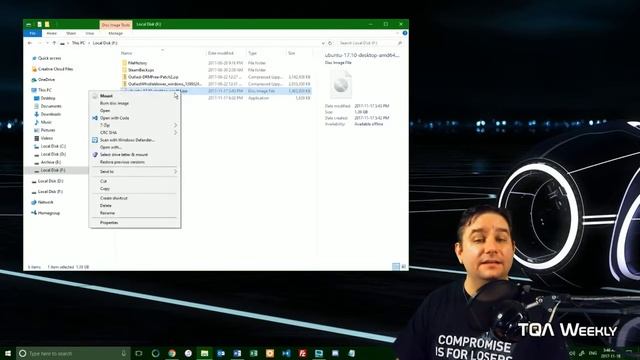
Task: Sort by the Name column header
Action: pos(127,53)
